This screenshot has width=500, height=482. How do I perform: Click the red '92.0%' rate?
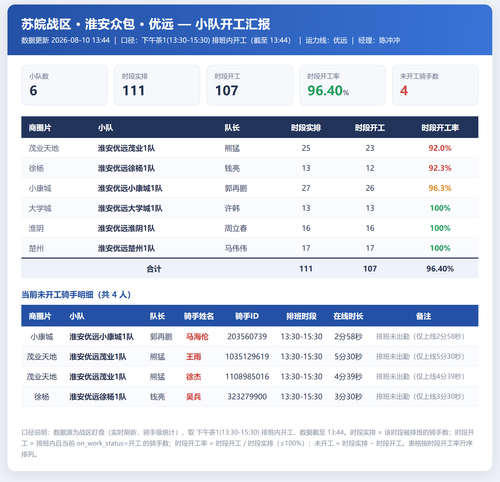point(440,148)
